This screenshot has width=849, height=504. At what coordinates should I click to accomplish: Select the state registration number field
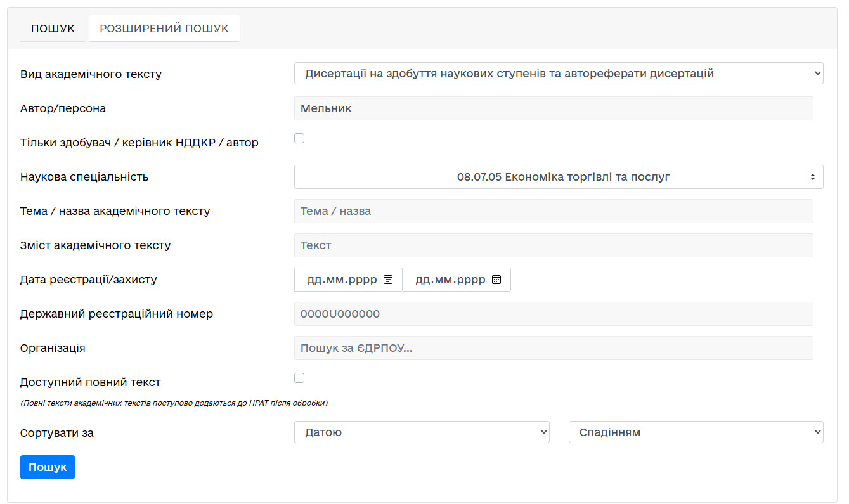(x=553, y=314)
